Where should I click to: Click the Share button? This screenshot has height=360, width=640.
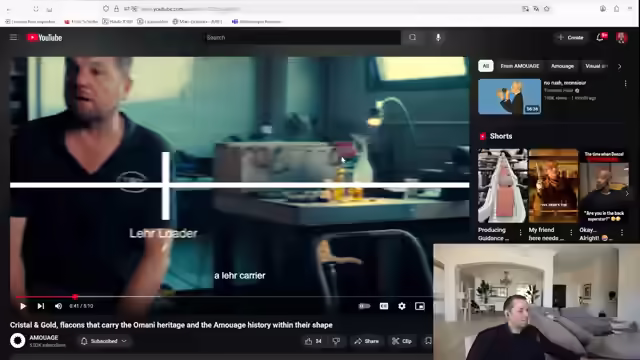[367, 341]
